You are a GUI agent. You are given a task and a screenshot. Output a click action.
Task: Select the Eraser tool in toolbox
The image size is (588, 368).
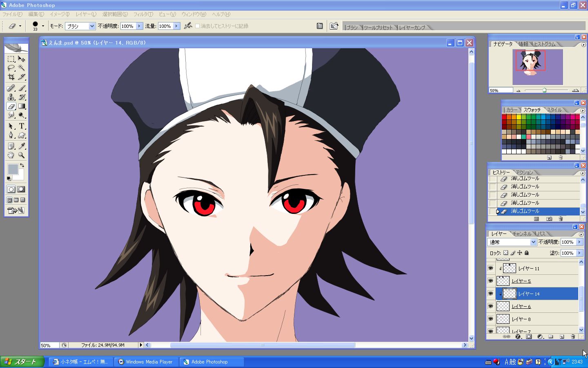[x=11, y=106]
